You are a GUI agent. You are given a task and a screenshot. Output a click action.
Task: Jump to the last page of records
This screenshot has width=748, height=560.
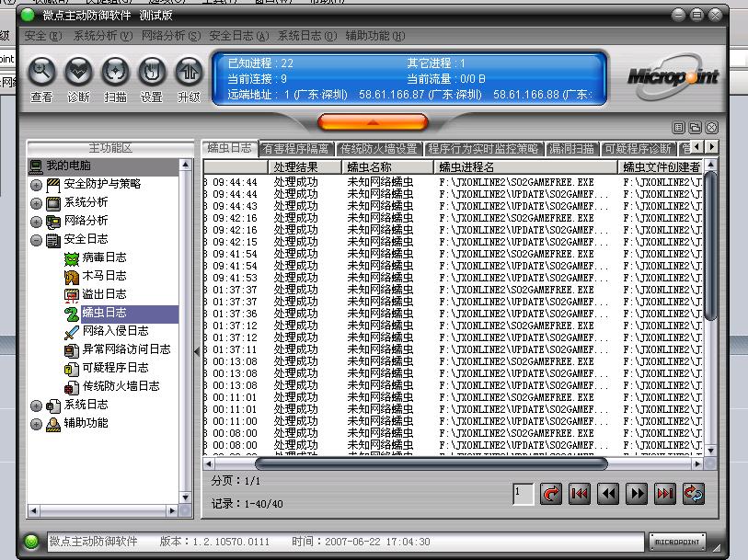665,494
